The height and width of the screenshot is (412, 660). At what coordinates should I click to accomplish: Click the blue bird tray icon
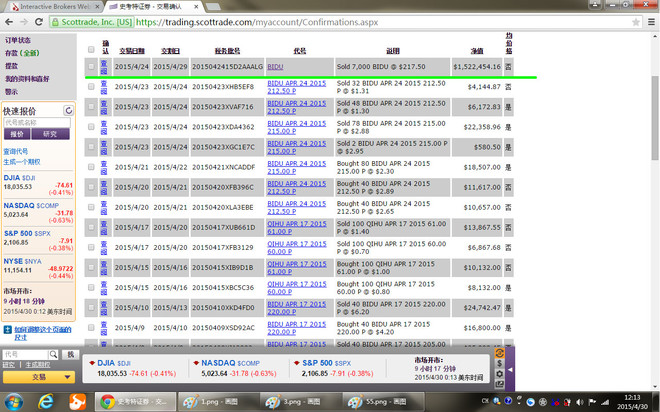(x=530, y=402)
